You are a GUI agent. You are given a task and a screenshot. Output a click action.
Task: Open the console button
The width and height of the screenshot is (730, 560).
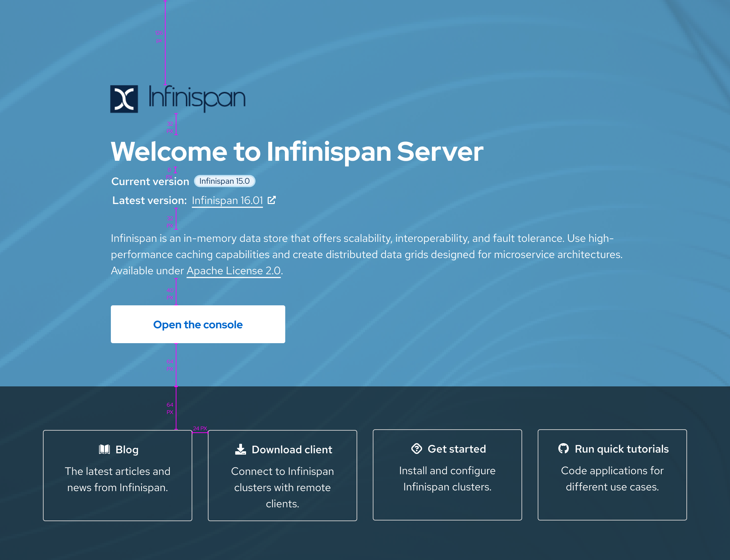coord(198,324)
